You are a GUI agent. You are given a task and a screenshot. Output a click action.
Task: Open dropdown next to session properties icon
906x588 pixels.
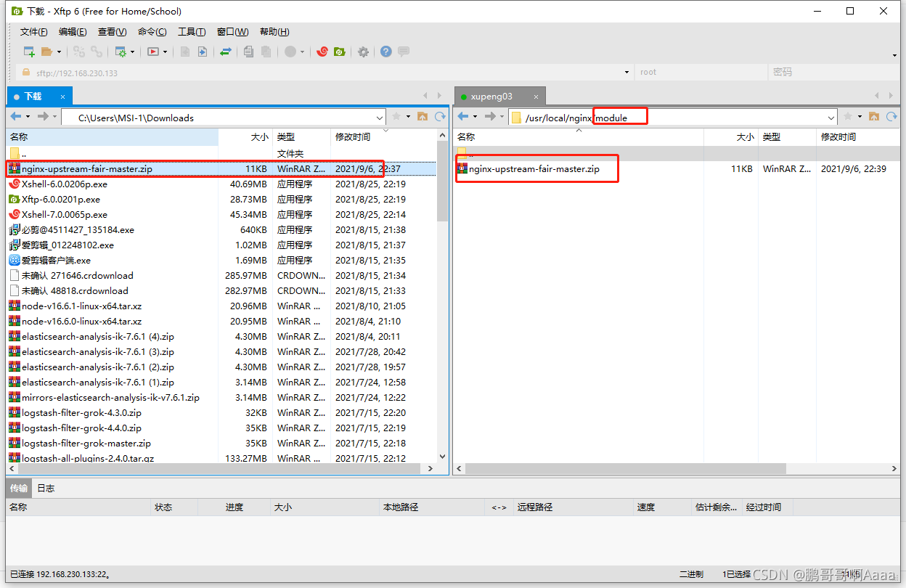133,52
